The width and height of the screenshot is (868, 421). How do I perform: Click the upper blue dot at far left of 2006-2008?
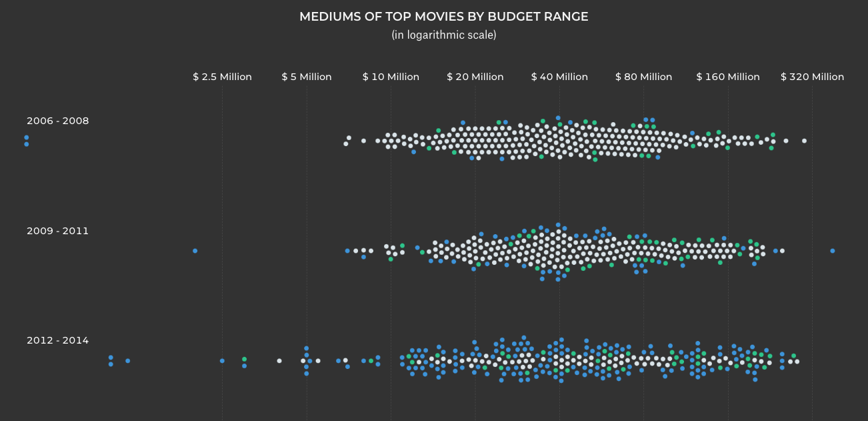point(27,137)
